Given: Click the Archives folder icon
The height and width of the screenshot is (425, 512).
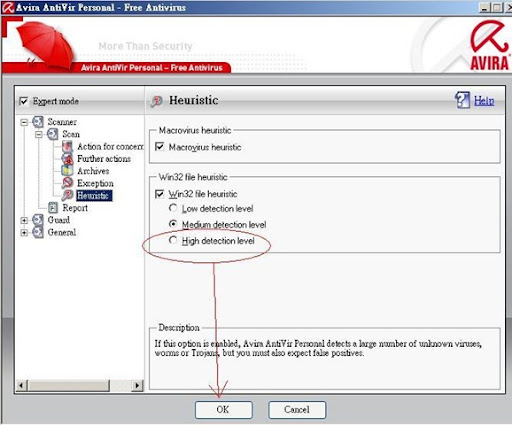Looking at the screenshot, I should tap(67, 171).
